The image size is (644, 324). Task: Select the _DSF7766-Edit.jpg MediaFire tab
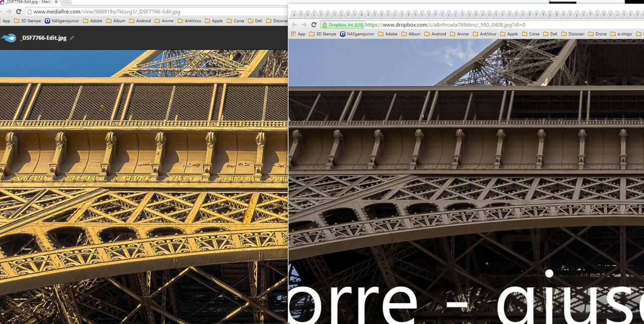tap(30, 2)
